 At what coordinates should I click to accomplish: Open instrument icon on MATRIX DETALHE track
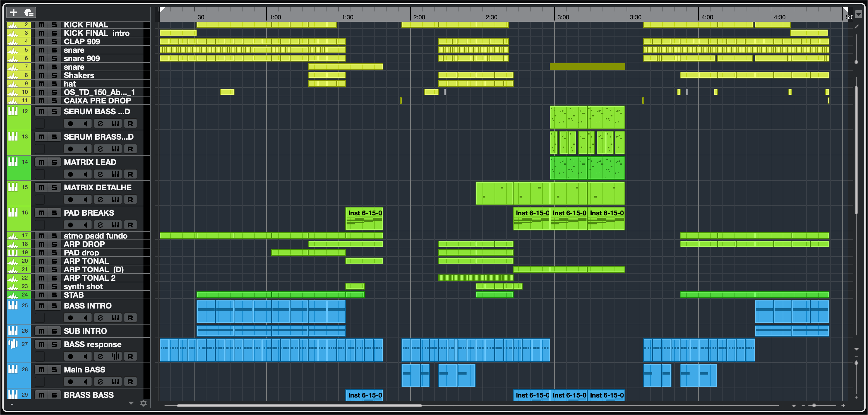(x=115, y=200)
